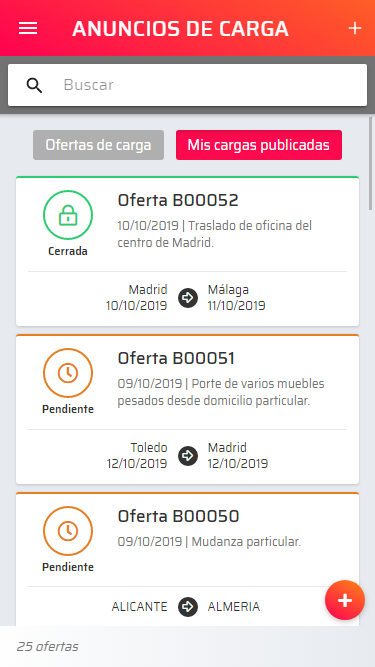The image size is (375, 667).
Task: Click the Porte de varios muebles description
Action: click(221, 392)
